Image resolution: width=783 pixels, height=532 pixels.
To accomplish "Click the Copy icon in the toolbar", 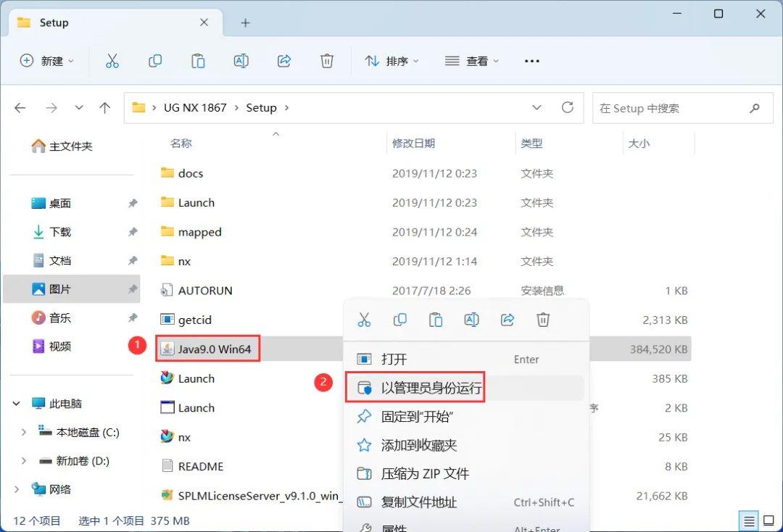I will tap(155, 61).
